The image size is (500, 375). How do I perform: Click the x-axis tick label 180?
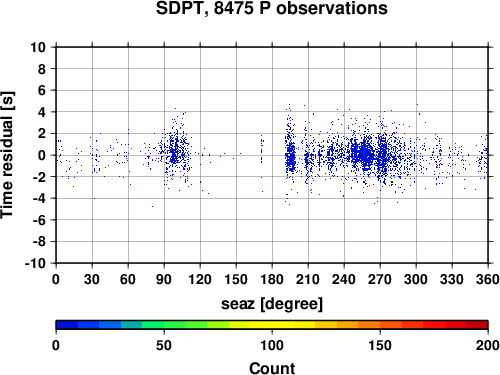[272, 279]
